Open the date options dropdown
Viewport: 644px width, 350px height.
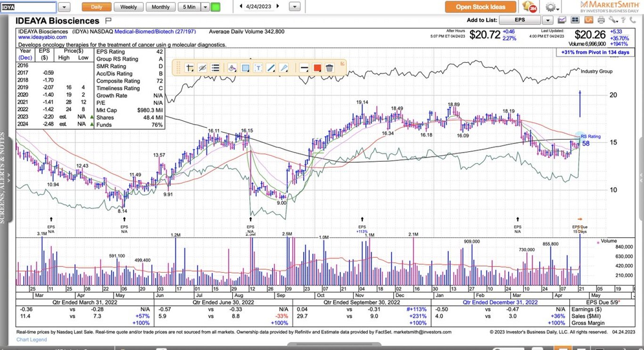295,7
